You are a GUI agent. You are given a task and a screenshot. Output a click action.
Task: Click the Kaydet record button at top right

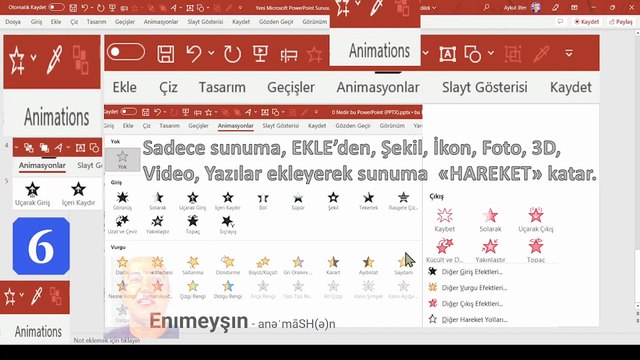click(x=587, y=22)
